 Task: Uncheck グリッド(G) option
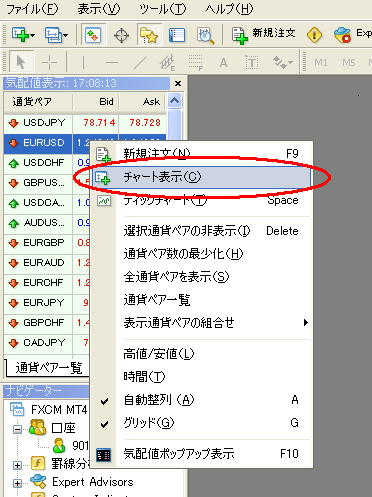[203, 423]
